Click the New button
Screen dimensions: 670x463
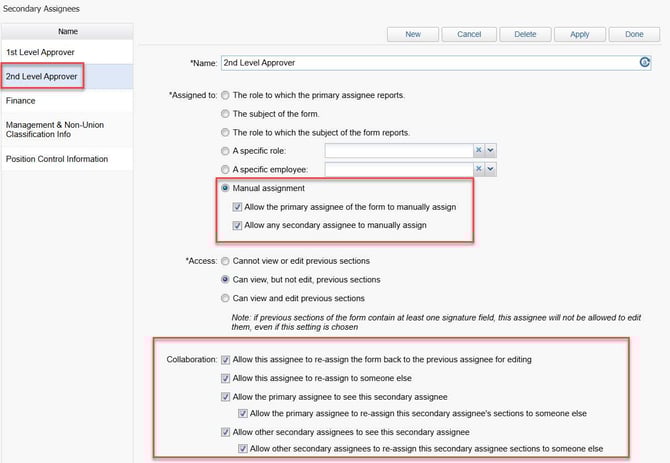pos(413,34)
